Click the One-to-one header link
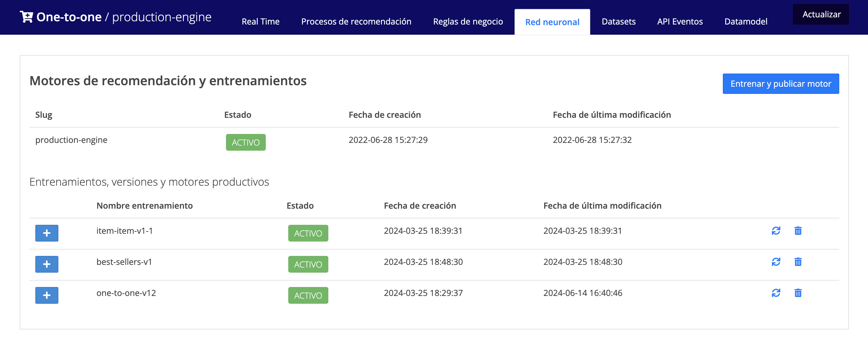868x342 pixels. coord(69,17)
